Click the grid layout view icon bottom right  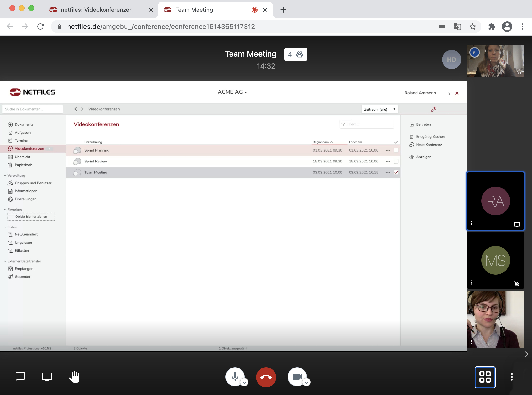485,377
